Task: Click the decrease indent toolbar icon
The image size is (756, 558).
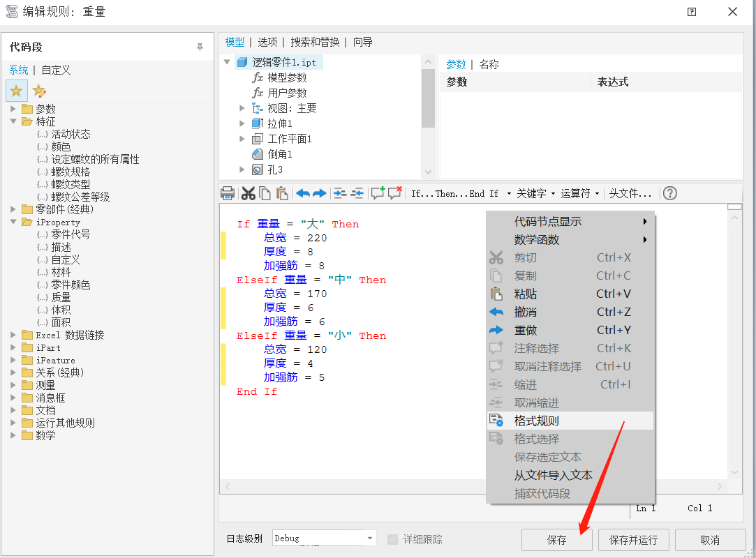Action: click(x=357, y=194)
